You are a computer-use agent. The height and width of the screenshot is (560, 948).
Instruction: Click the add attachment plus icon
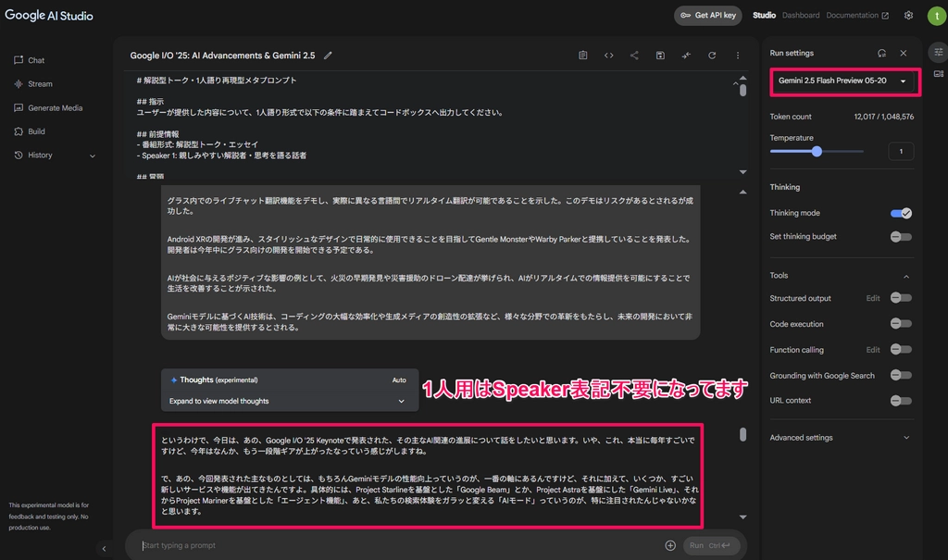click(670, 545)
